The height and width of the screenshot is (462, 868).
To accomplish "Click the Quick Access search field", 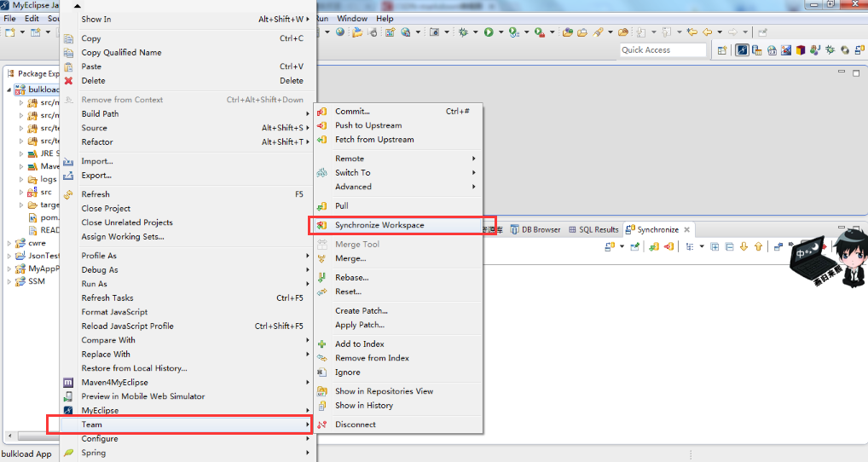I will (x=663, y=49).
